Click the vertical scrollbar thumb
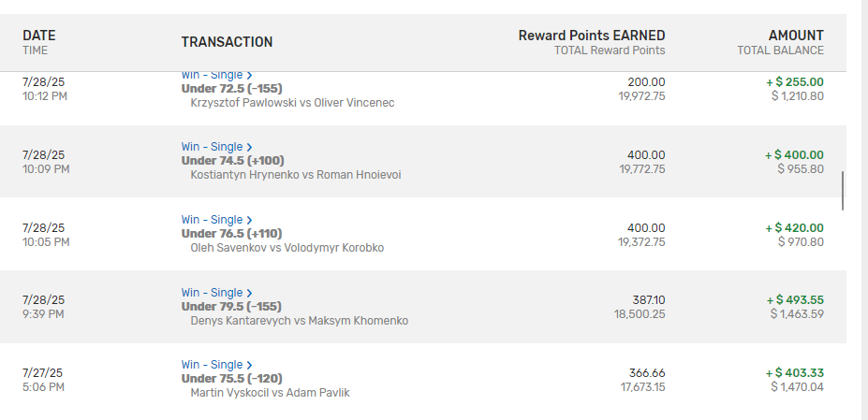Image resolution: width=868 pixels, height=420 pixels. point(844,191)
